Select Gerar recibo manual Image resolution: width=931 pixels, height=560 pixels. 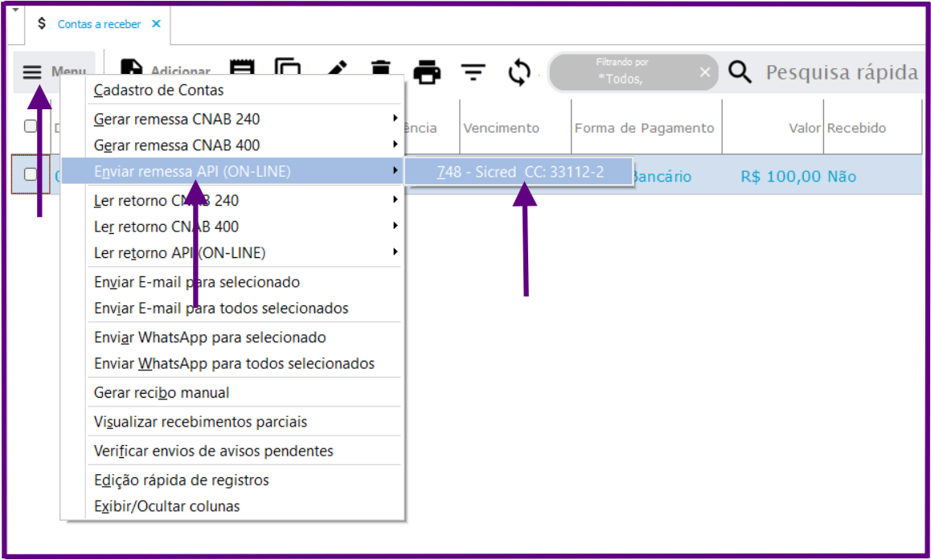click(x=162, y=393)
